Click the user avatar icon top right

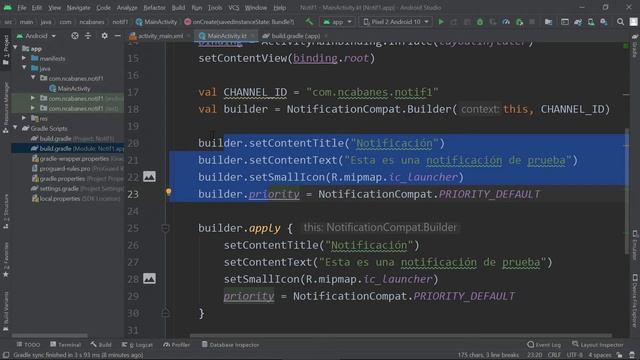(x=633, y=22)
